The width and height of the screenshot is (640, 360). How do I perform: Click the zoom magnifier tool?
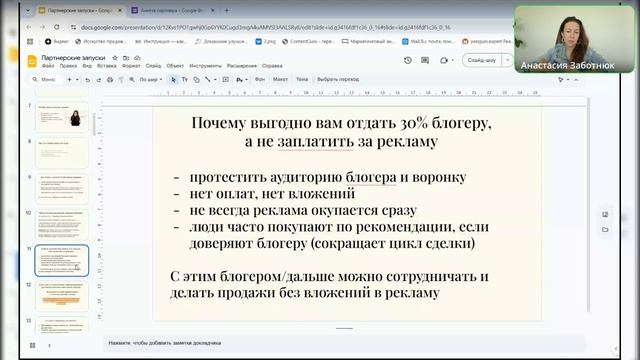pos(132,80)
